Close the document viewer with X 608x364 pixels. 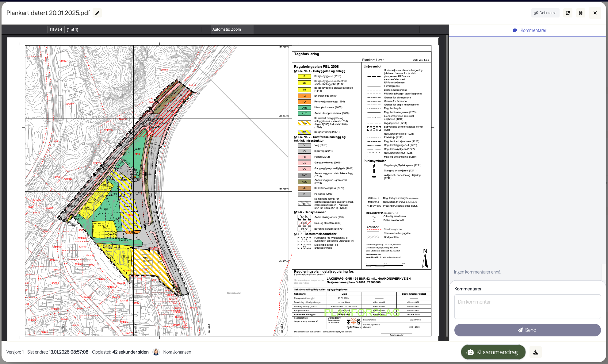(x=595, y=13)
